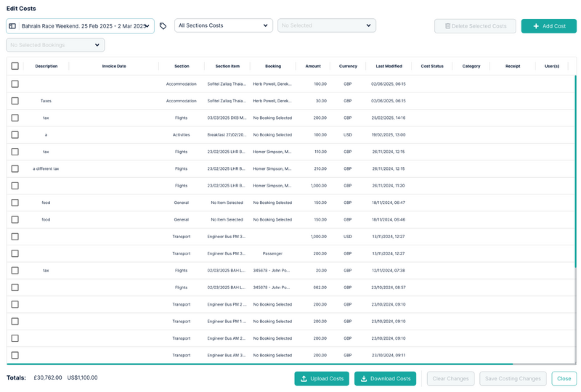Sort by the Invoice Date column header
The height and width of the screenshot is (392, 581).
tap(114, 66)
